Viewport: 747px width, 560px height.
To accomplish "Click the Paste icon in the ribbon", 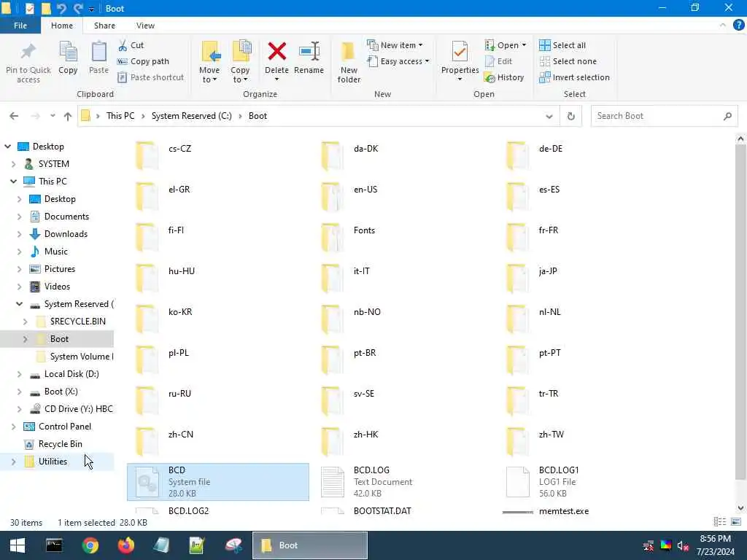I will coord(98,58).
